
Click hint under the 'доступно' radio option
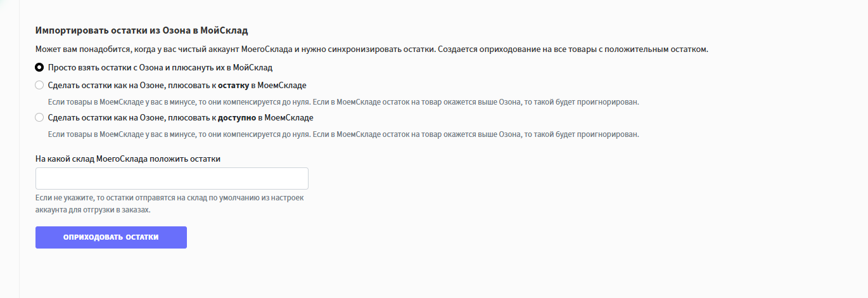point(344,134)
